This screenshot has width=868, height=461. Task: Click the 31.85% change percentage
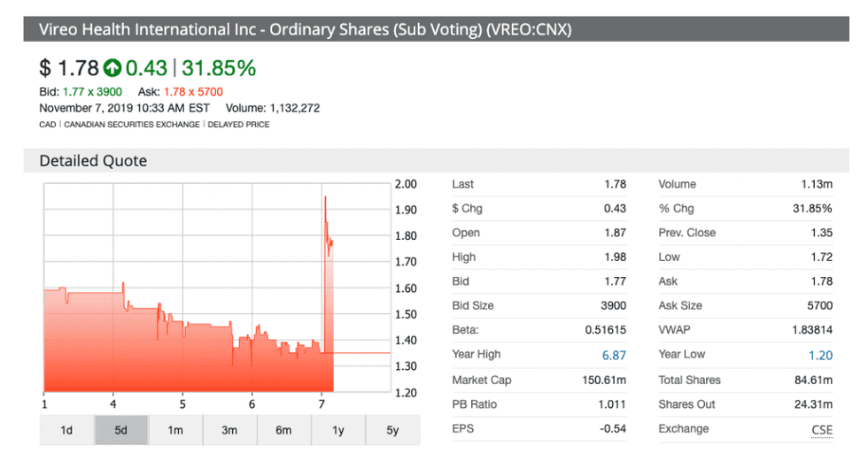219,68
